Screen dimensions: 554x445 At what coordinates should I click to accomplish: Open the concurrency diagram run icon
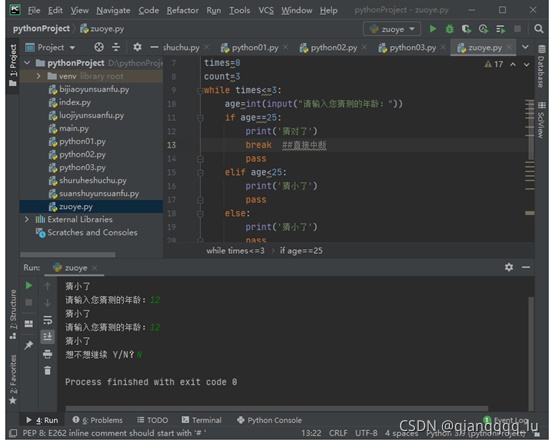pos(501,29)
